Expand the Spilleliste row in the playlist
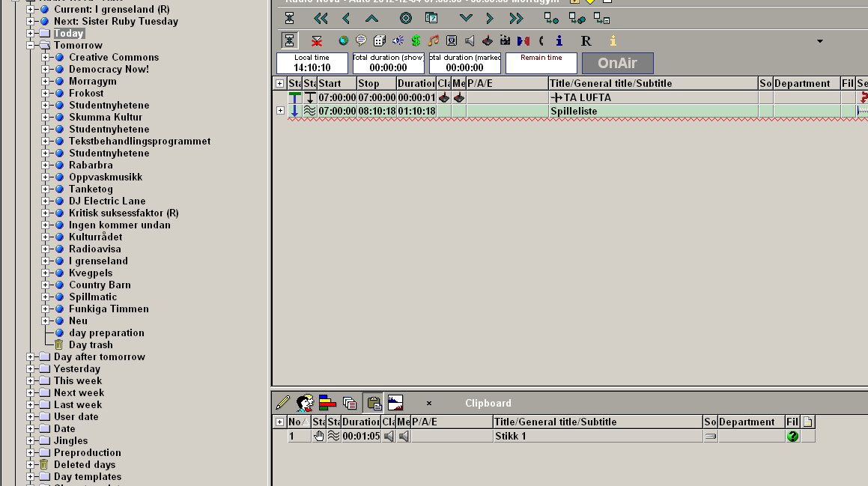 tap(280, 111)
